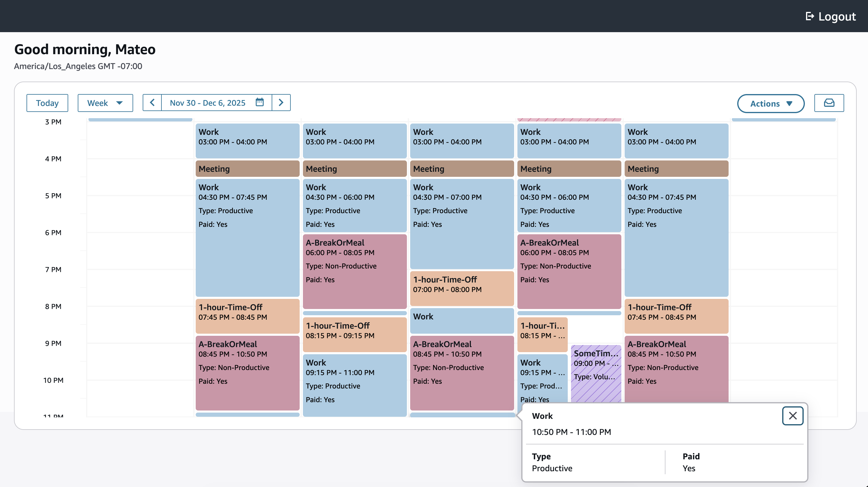Click the Today button
Viewport: 868px width, 487px height.
coord(47,103)
